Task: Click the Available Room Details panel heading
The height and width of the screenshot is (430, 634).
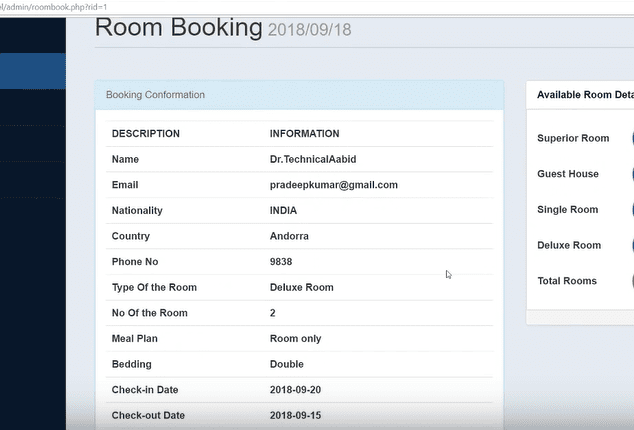Action: pyautogui.click(x=585, y=95)
